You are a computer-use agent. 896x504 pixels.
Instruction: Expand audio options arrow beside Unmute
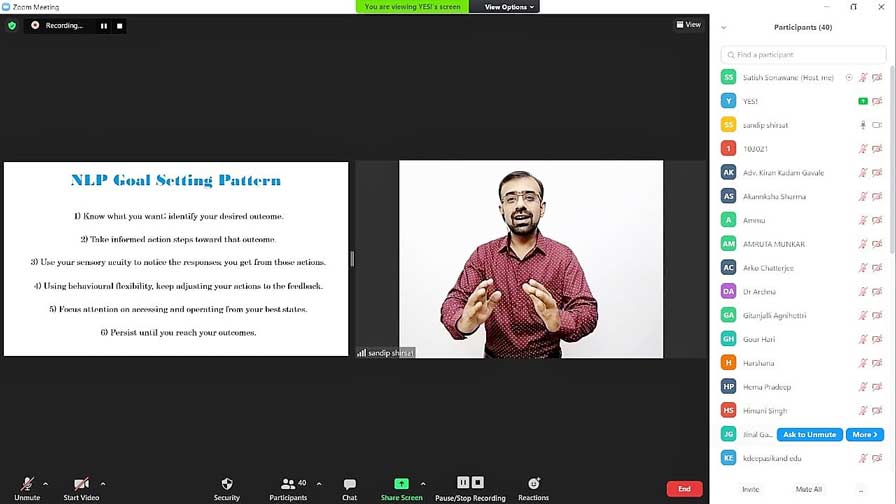click(46, 484)
